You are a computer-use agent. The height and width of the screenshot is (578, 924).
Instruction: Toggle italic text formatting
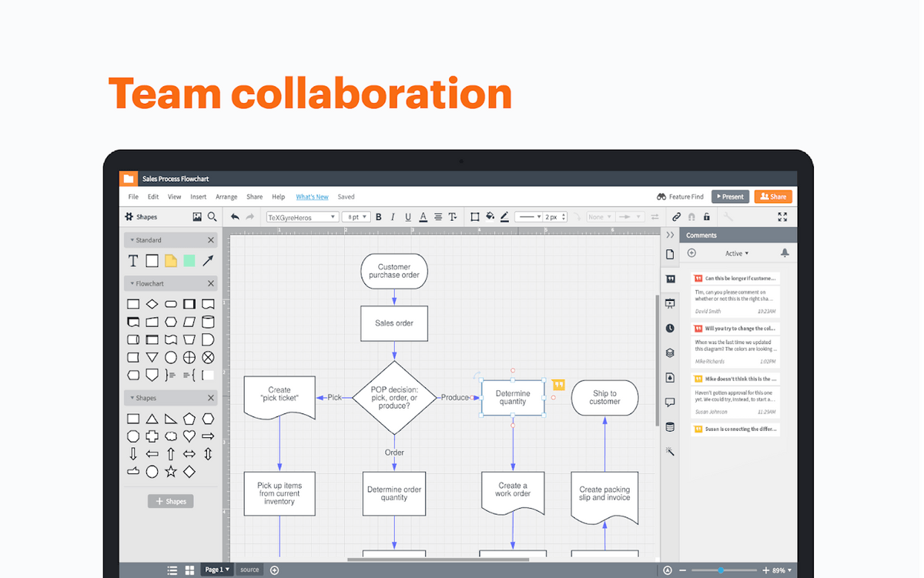(393, 216)
